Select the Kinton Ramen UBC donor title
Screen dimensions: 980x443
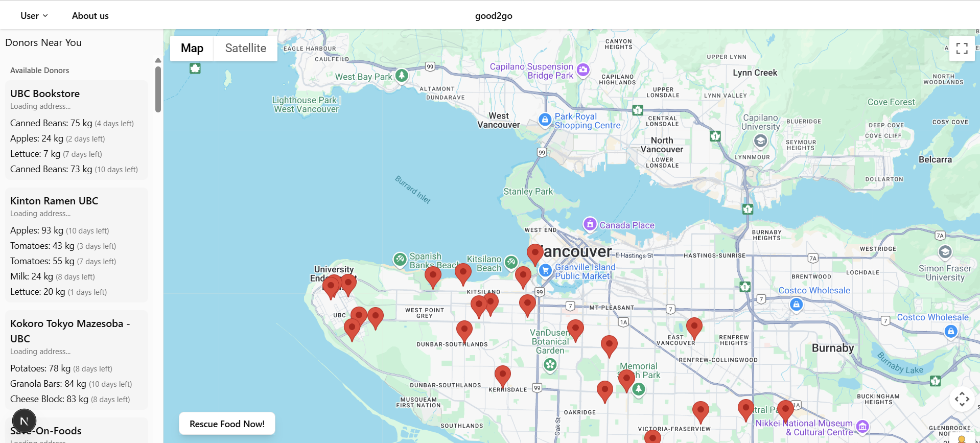[x=54, y=201]
